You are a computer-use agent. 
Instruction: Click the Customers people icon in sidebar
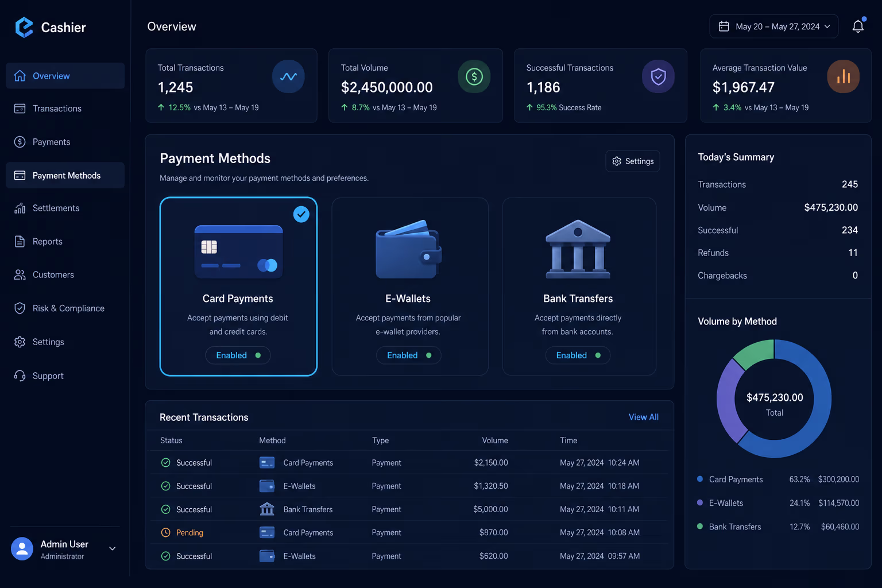20,274
